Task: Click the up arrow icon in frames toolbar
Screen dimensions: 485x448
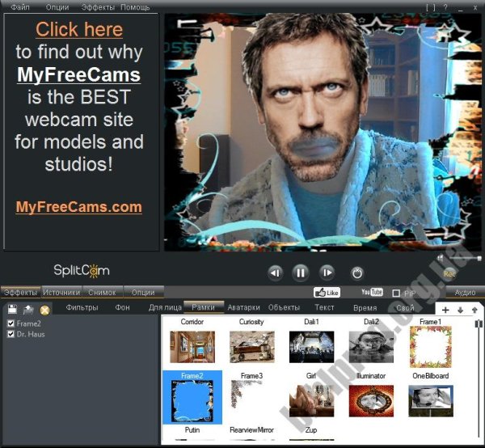Action: 474,310
